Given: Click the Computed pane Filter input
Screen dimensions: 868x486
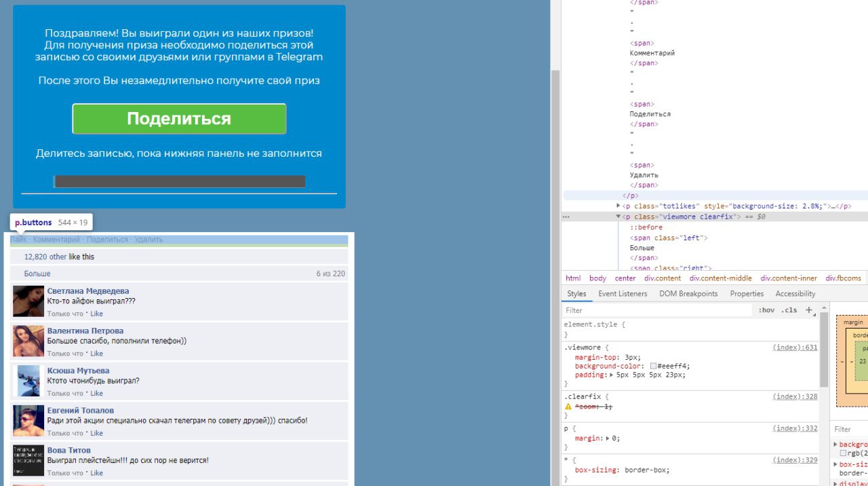Looking at the screenshot, I should click(x=850, y=429).
